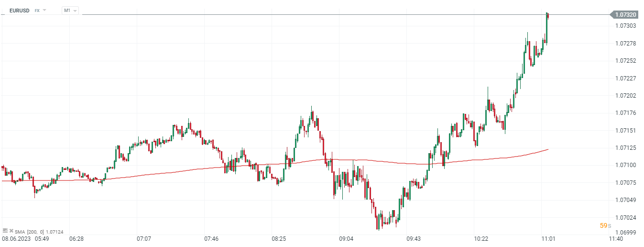
Task: Click the EURUSD symbol name
Action: coord(20,10)
